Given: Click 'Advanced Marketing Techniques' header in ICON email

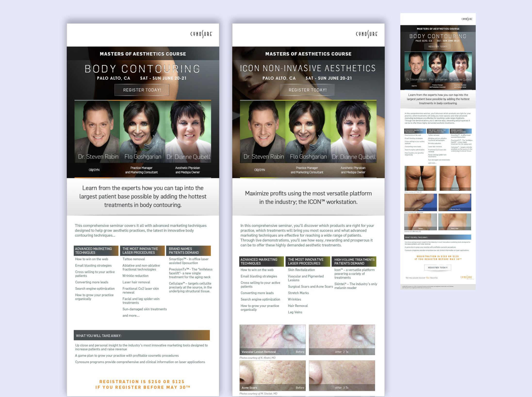Looking at the screenshot, I should pos(262,262).
